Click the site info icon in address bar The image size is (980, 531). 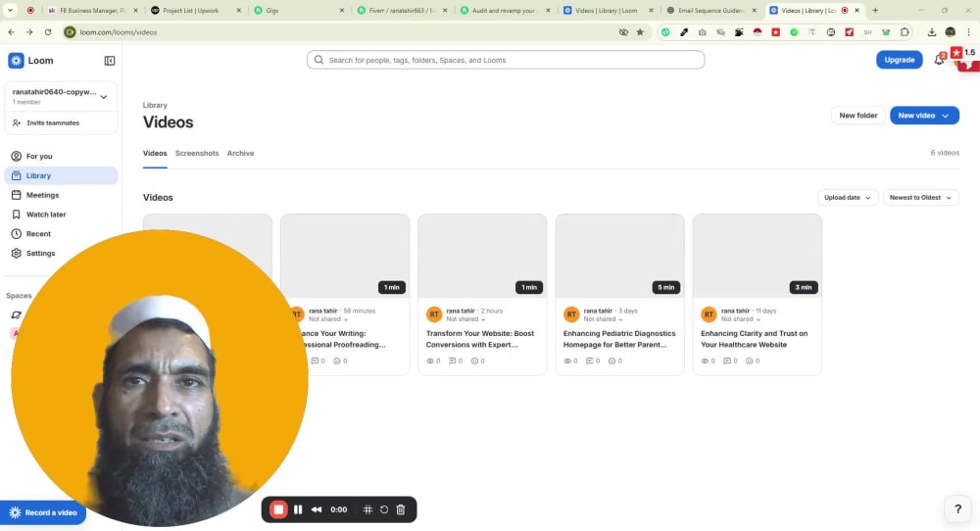click(70, 32)
